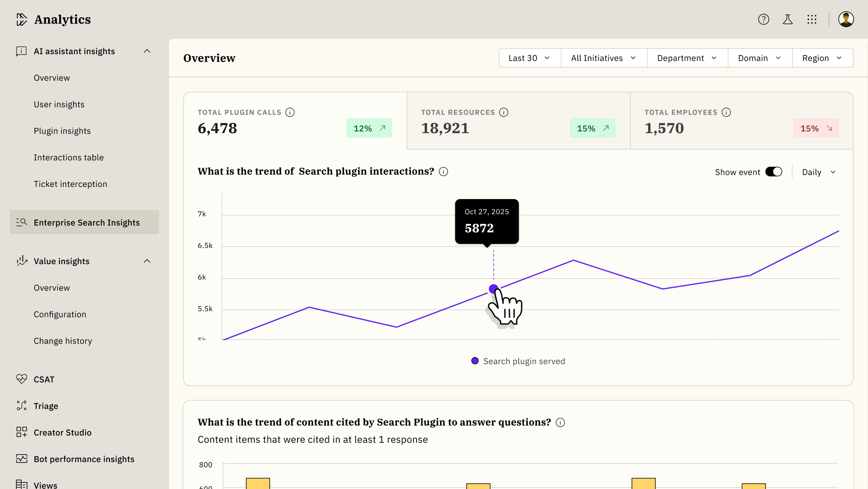
Task: Collapse the Value insights section
Action: (x=147, y=261)
